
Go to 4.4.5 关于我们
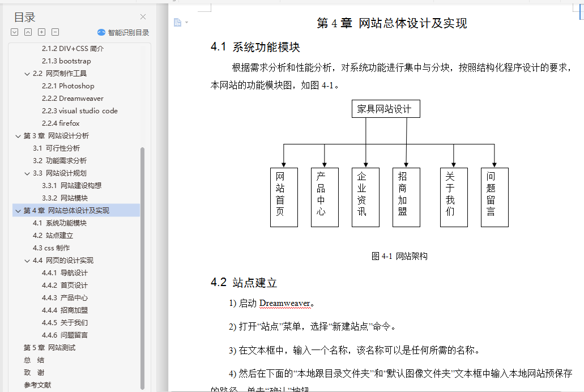pos(65,323)
